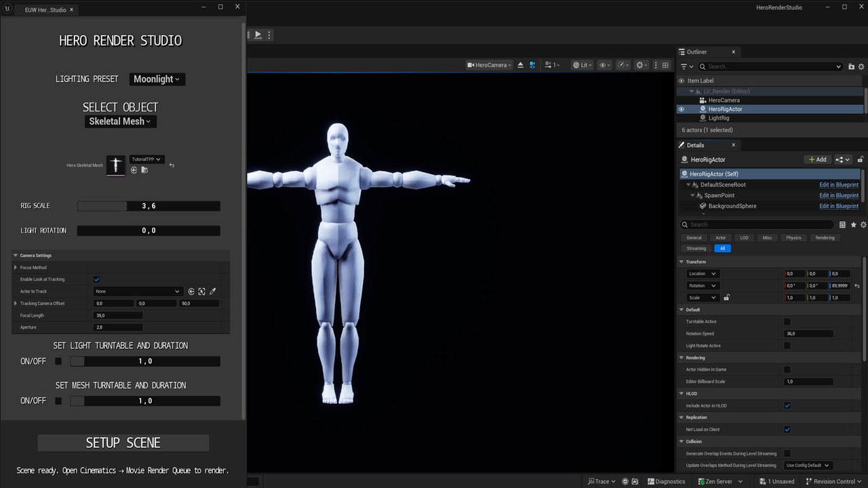Click the Item Label header eye icon
Image resolution: width=868 pixels, height=488 pixels.
682,81
